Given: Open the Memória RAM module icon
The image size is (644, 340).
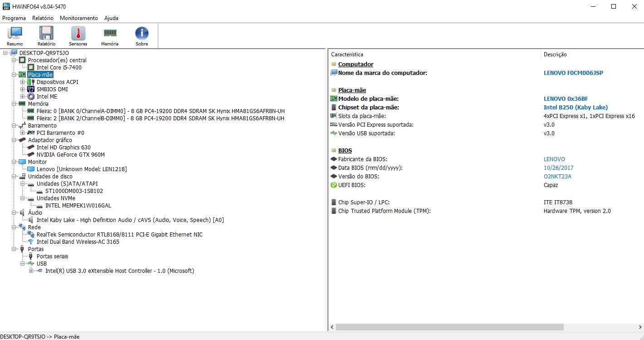Looking at the screenshot, I should pyautogui.click(x=110, y=33).
